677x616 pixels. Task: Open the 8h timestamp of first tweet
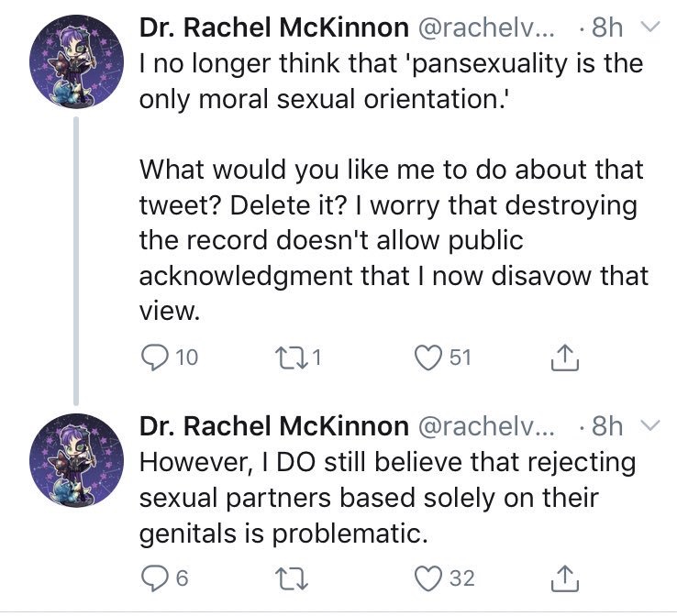607,28
